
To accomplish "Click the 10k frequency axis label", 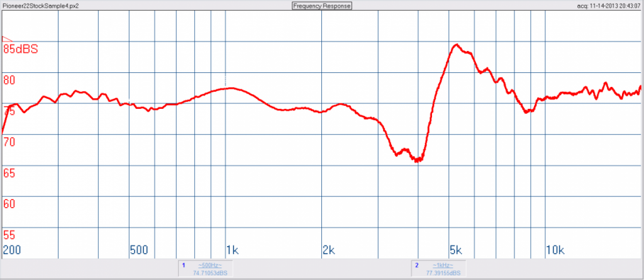I will (x=555, y=250).
